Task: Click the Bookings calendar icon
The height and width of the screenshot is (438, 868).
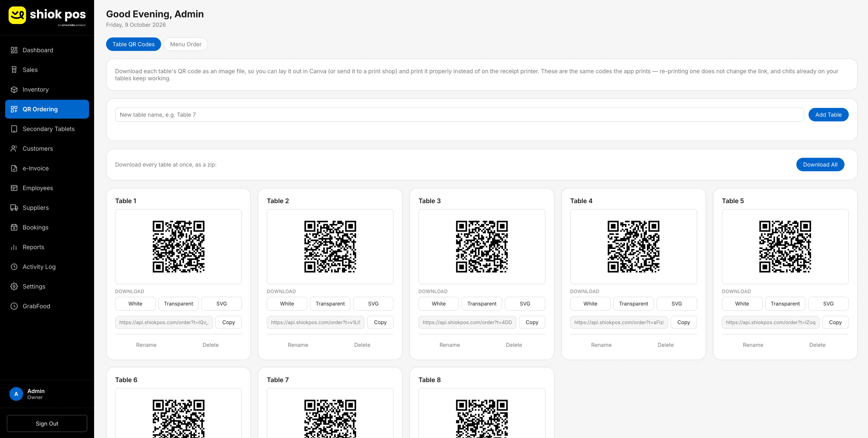Action: click(14, 228)
